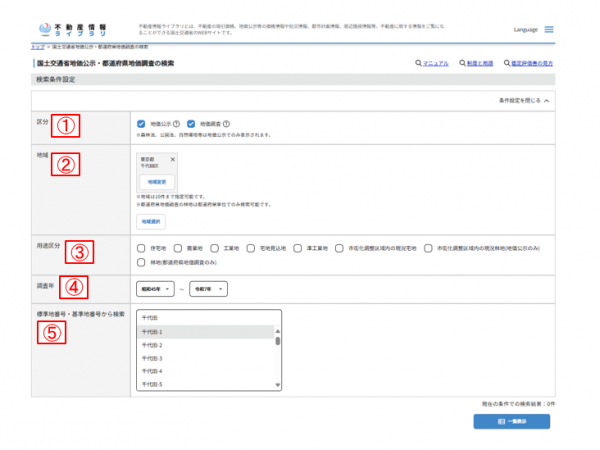Remove the 東京都 千代田区 region with X

point(172,160)
